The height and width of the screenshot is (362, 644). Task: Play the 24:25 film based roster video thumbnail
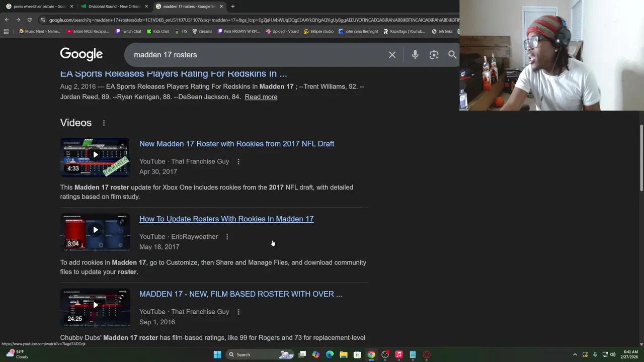pyautogui.click(x=95, y=307)
